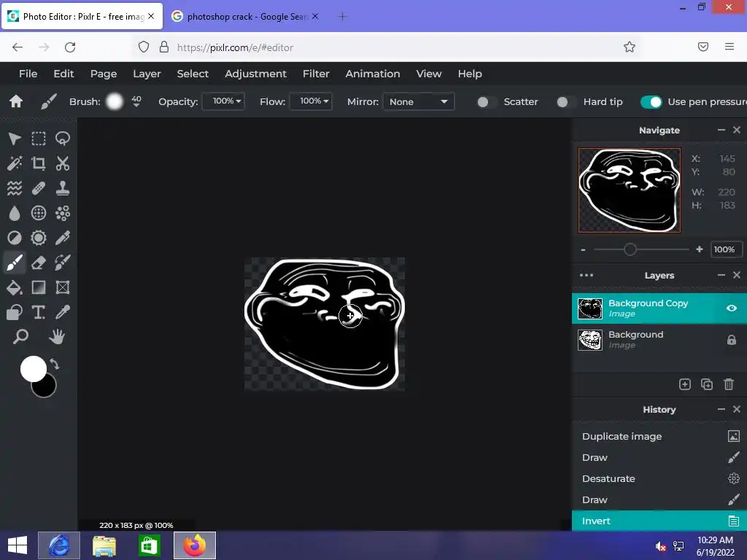
Task: Click the zoom 100% input field
Action: coord(726,249)
